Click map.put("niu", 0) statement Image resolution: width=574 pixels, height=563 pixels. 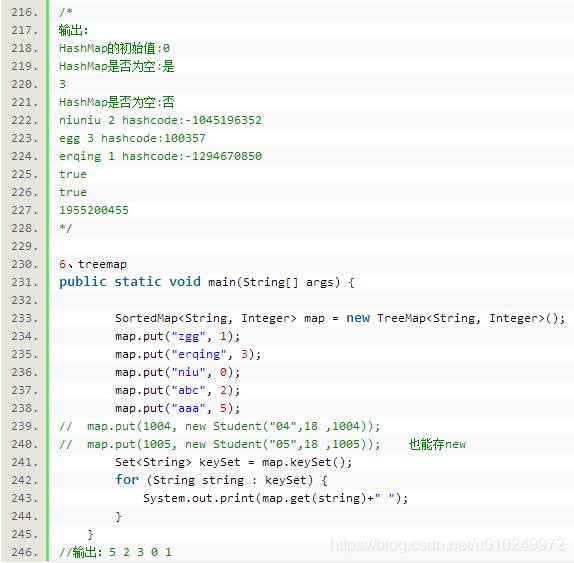(178, 372)
